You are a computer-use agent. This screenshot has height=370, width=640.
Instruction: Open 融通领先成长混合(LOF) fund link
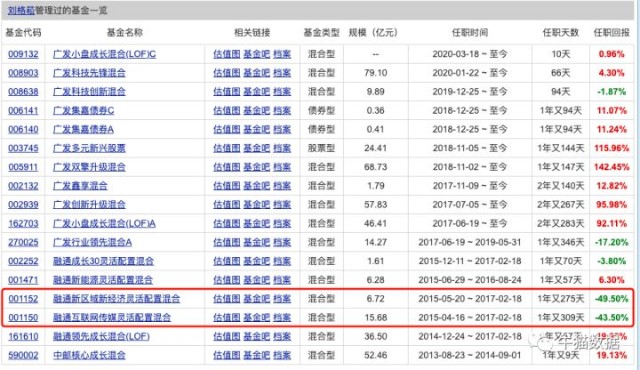(x=102, y=337)
